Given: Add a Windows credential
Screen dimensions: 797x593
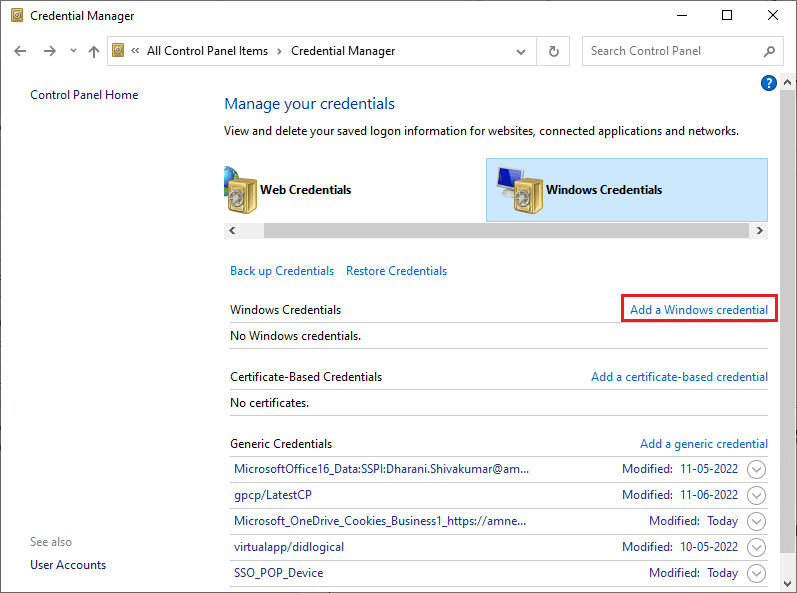Looking at the screenshot, I should point(699,309).
